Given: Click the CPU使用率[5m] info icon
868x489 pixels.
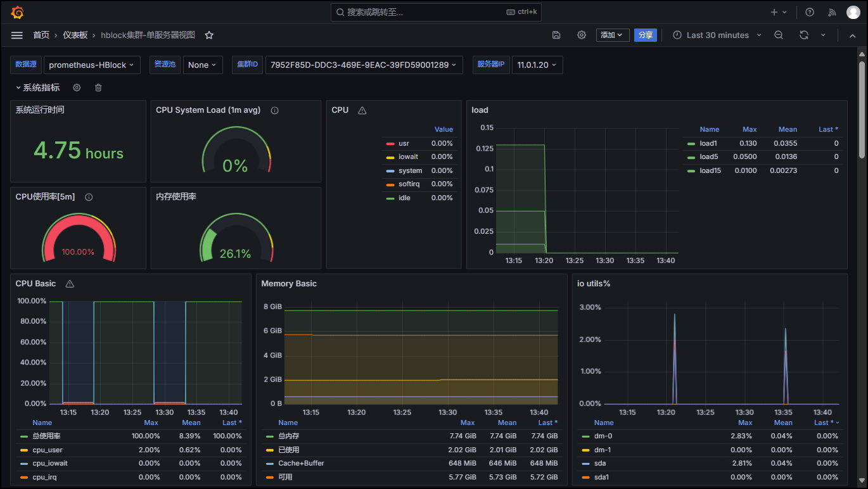Looking at the screenshot, I should [89, 197].
